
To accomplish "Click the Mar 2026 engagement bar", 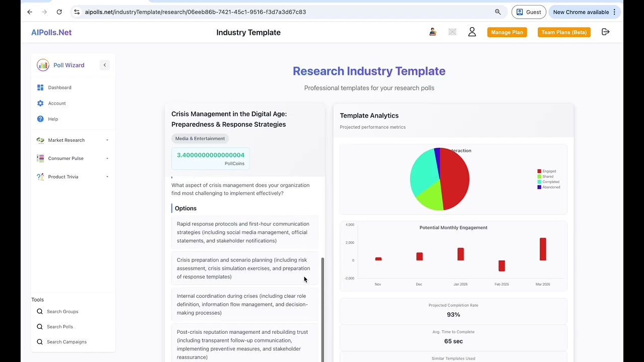I will click(x=543, y=249).
